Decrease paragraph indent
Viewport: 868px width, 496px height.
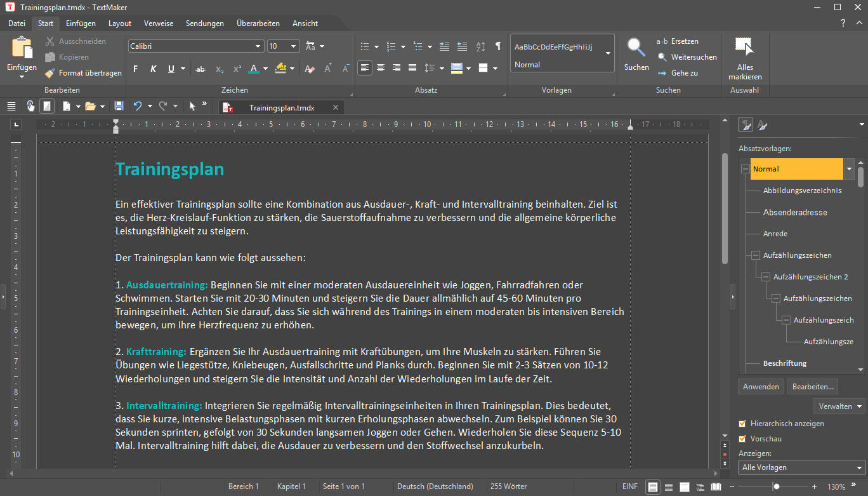(x=462, y=46)
